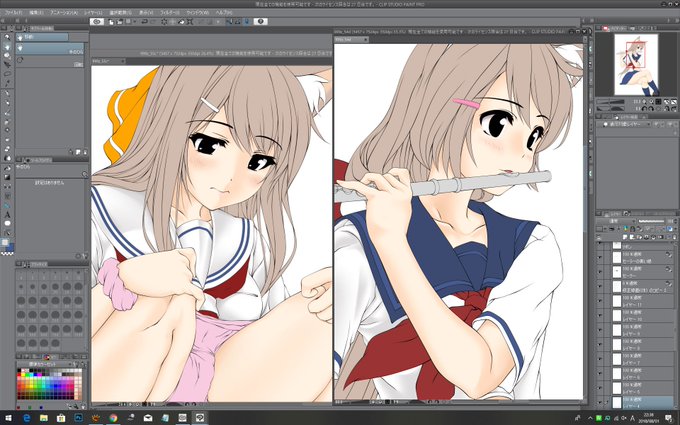The image size is (680, 425).
Task: Open レイヤー menu
Action: (x=93, y=13)
